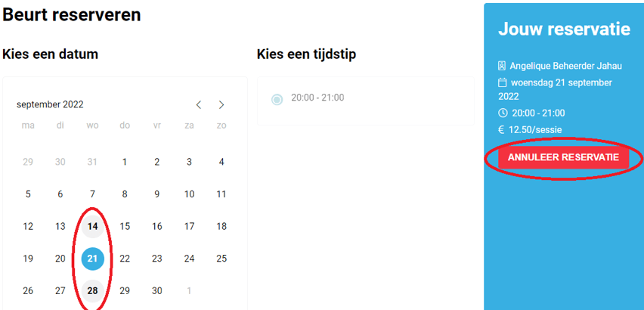Choose available date 14 september
644x310 pixels.
92,226
